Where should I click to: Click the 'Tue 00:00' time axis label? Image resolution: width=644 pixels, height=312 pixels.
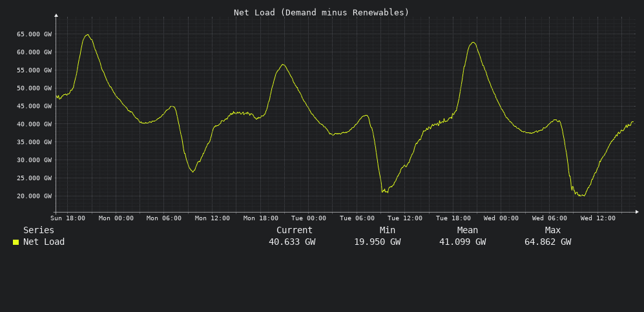pyautogui.click(x=309, y=218)
